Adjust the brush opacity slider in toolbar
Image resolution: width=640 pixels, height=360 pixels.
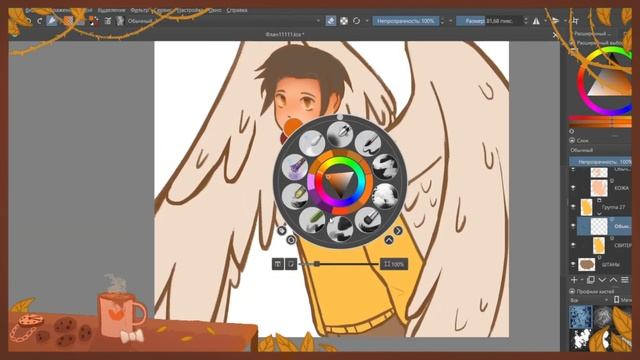(x=406, y=20)
